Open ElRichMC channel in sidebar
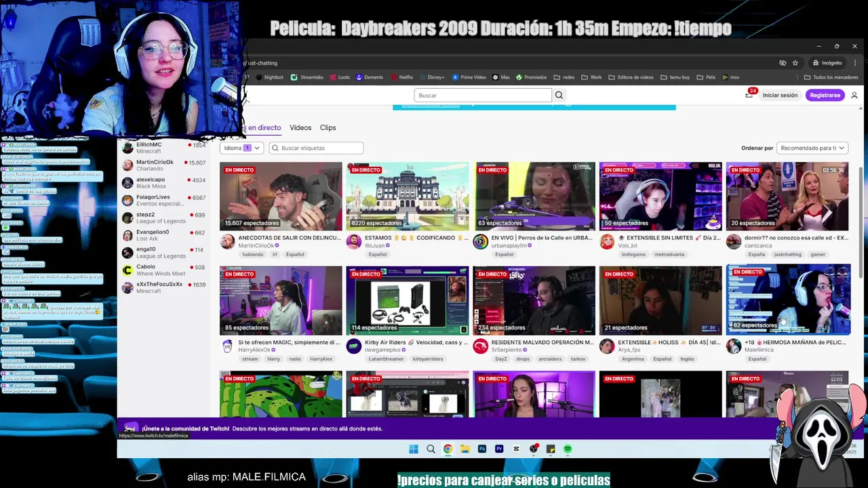Viewport: 868px width, 488px height. [163, 148]
